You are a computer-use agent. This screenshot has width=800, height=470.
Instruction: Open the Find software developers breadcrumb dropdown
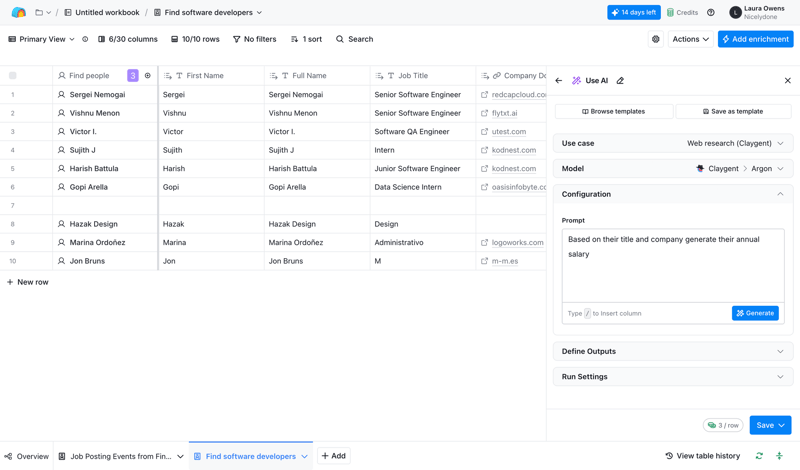point(259,12)
